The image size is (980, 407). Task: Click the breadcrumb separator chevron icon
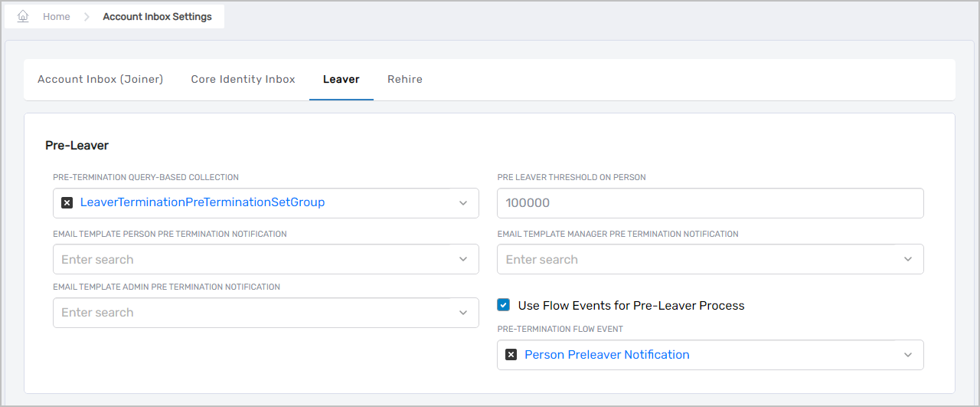(87, 17)
